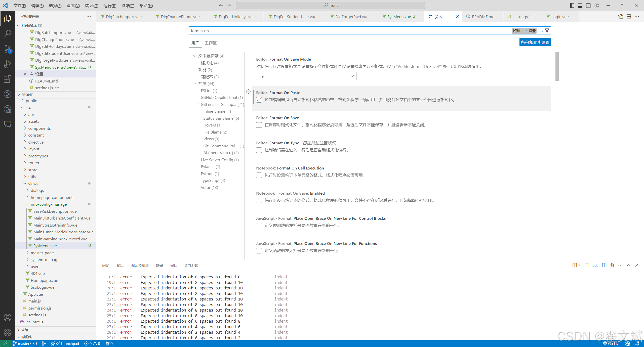
Task: Expand the dialogs folder in explorer
Action: click(x=37, y=190)
